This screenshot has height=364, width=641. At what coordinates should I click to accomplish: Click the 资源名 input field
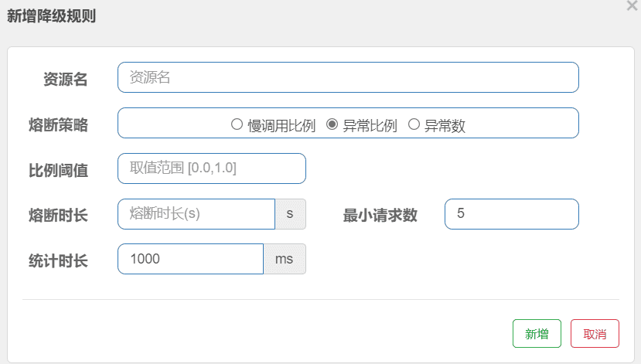tap(348, 77)
